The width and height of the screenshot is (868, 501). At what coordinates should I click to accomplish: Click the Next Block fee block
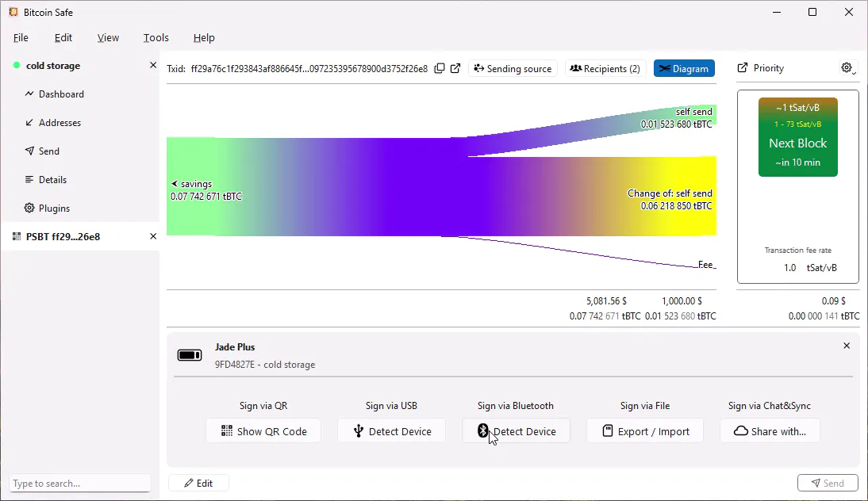(797, 137)
